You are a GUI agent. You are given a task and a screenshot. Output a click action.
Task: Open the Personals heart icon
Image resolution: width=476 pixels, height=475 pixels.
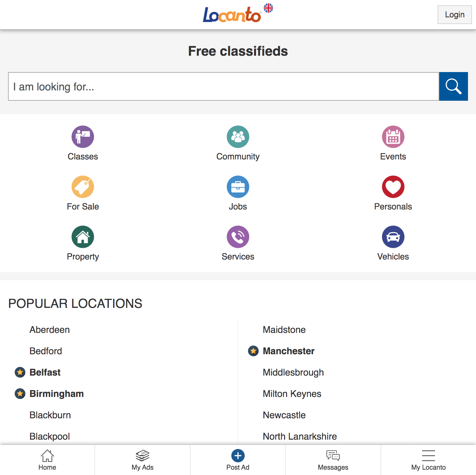pos(393,187)
